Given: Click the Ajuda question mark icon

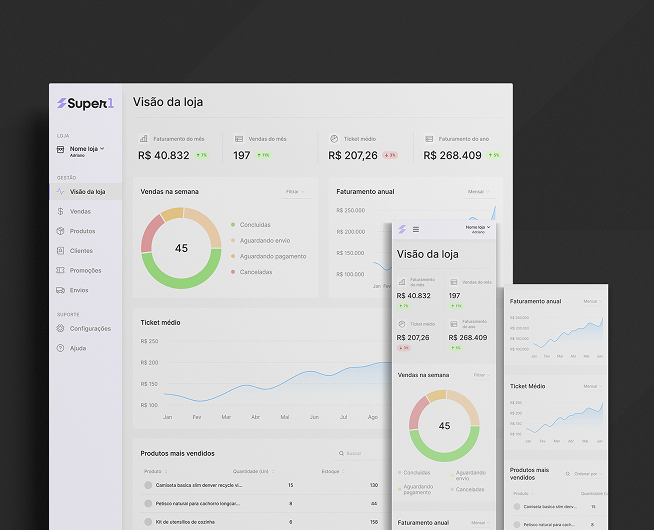Looking at the screenshot, I should (x=60, y=348).
